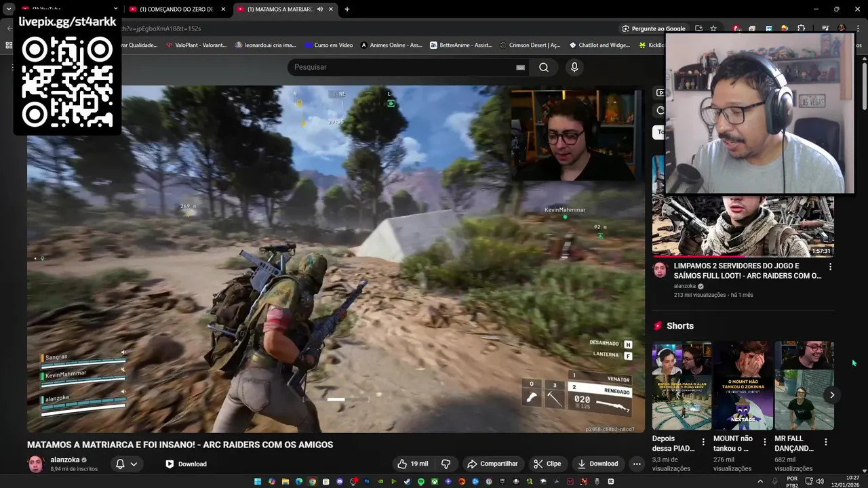Open more actions three-dot menu under the video

pos(636,464)
